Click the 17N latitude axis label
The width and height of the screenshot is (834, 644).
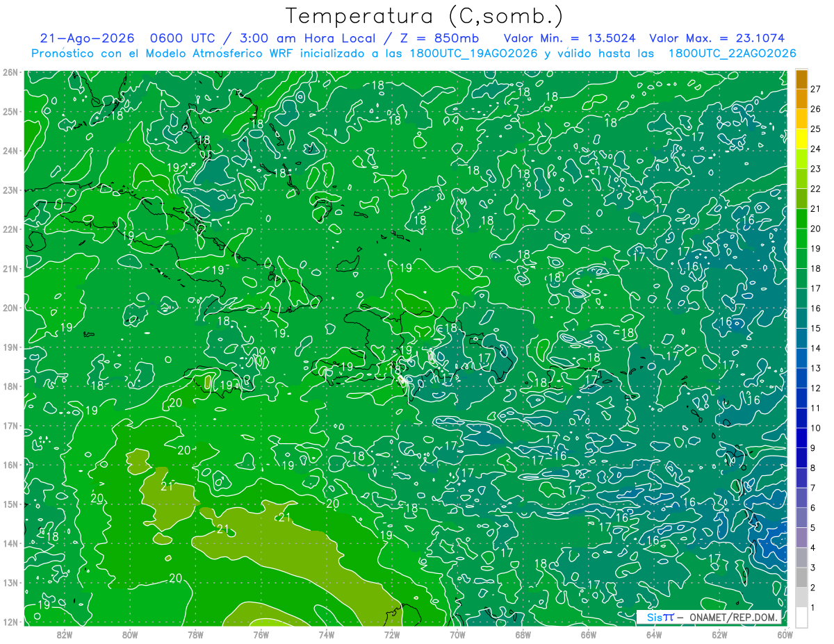(x=10, y=425)
